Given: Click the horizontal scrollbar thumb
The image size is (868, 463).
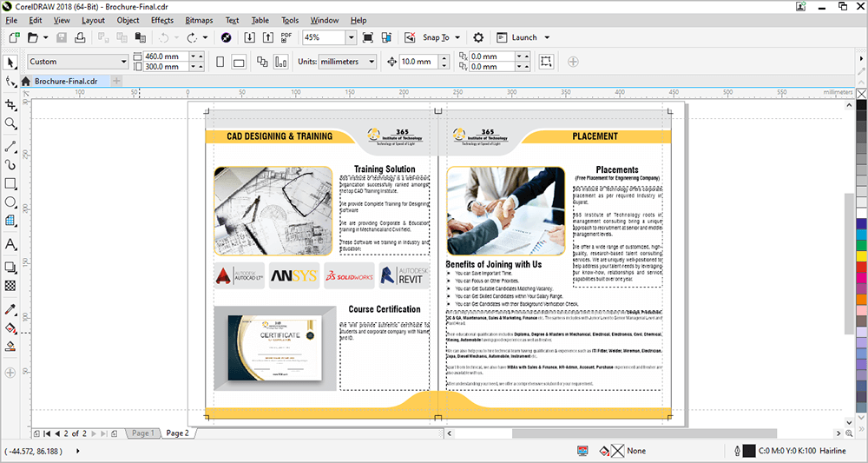Looking at the screenshot, I should [644, 433].
